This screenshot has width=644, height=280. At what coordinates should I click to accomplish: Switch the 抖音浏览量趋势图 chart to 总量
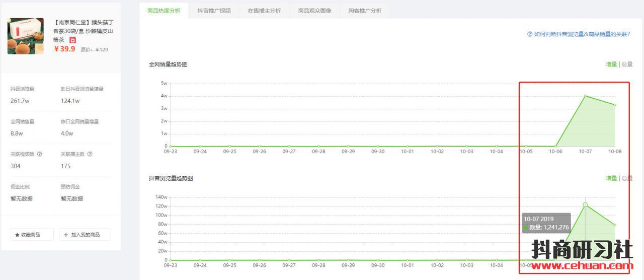click(627, 178)
